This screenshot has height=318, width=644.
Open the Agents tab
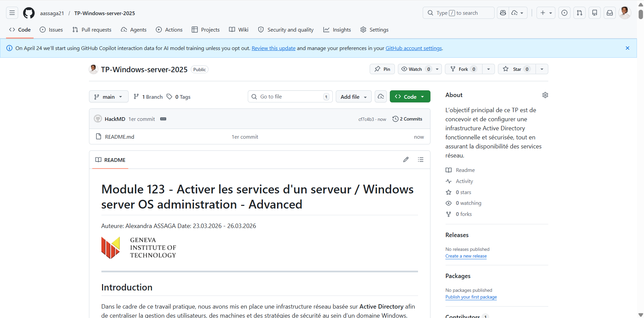pyautogui.click(x=134, y=30)
